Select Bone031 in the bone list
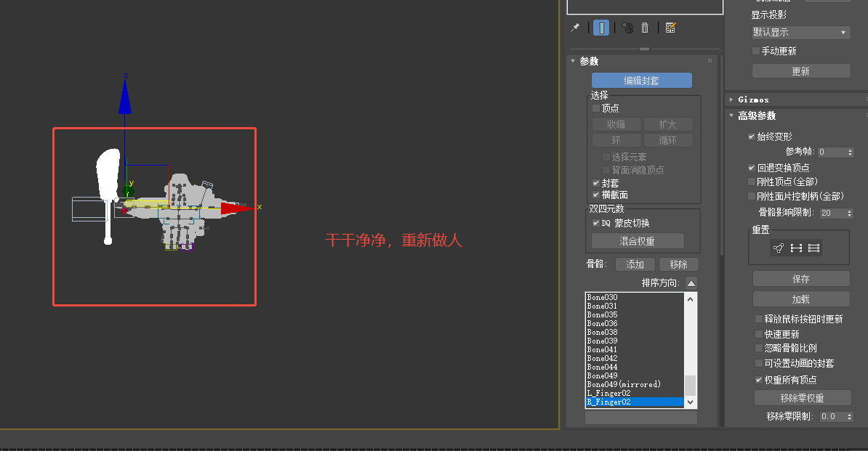Image resolution: width=868 pixels, height=451 pixels. [635, 306]
